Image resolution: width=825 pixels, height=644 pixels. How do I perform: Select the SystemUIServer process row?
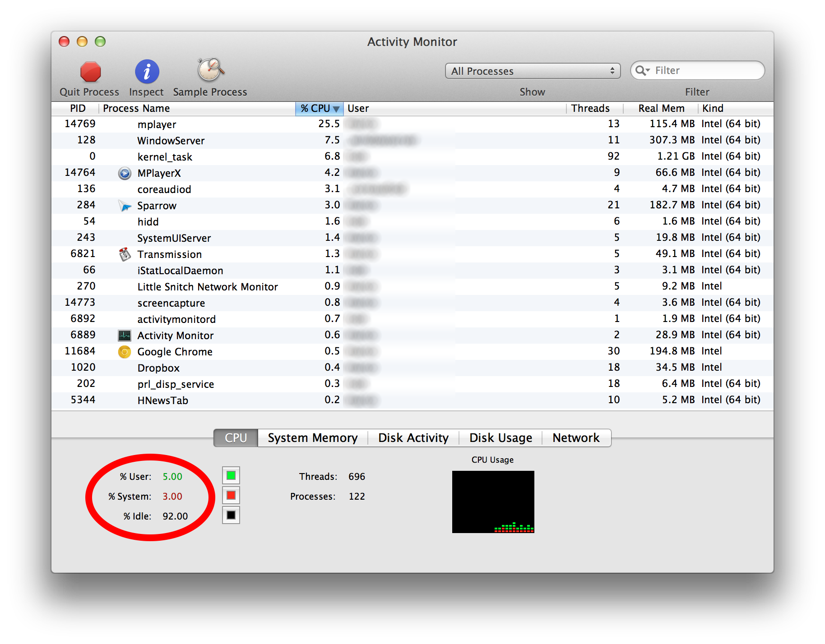pos(412,238)
